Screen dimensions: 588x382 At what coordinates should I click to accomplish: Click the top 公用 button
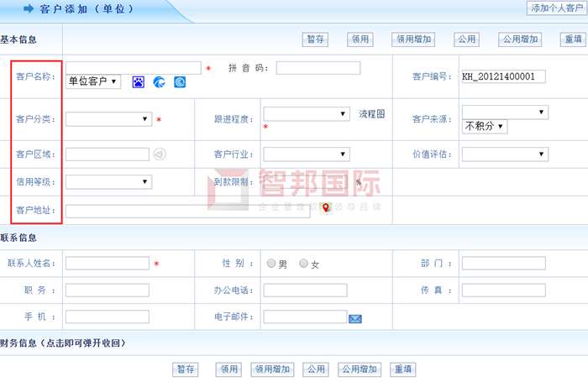click(x=466, y=39)
